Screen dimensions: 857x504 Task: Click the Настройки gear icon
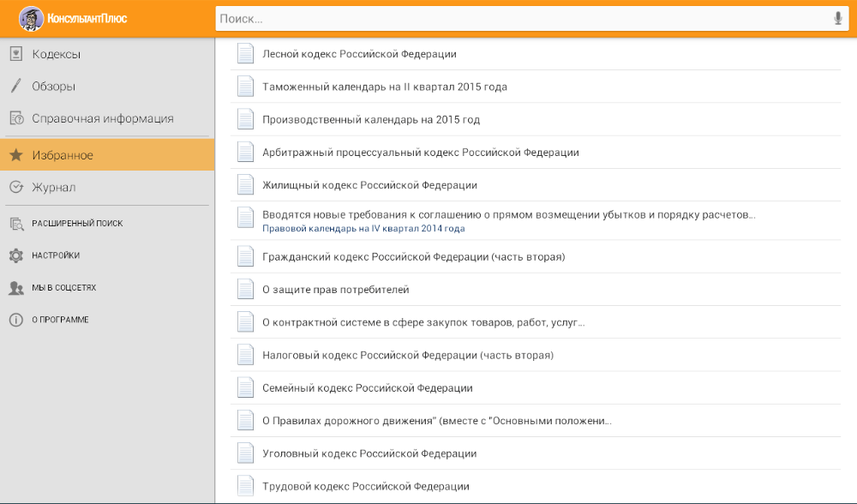(15, 255)
